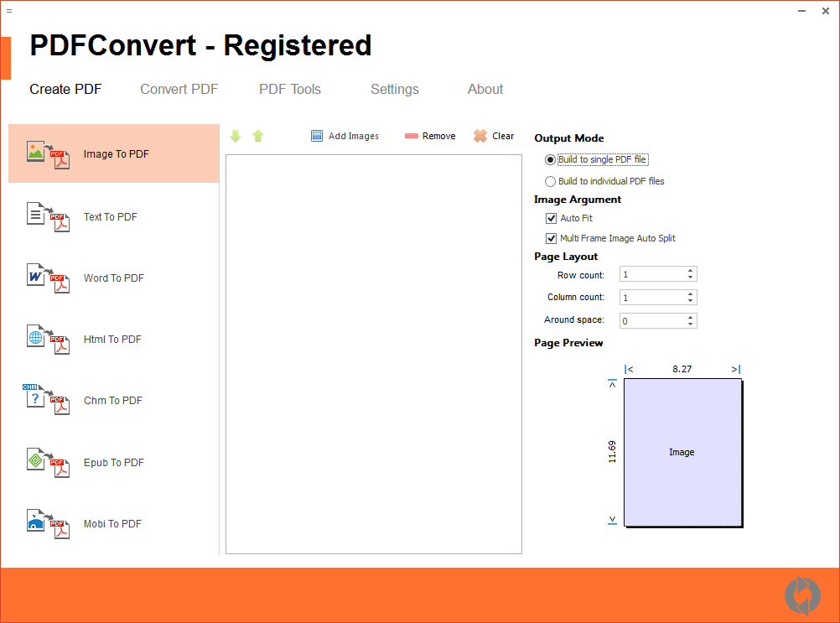Click the left width marker in page preview
Image resolution: width=840 pixels, height=623 pixels.
tap(629, 369)
